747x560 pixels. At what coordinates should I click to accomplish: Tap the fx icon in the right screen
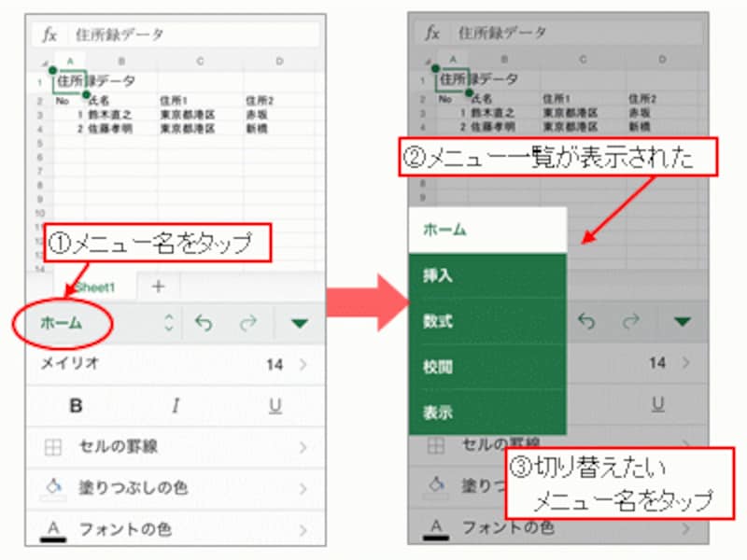click(432, 33)
